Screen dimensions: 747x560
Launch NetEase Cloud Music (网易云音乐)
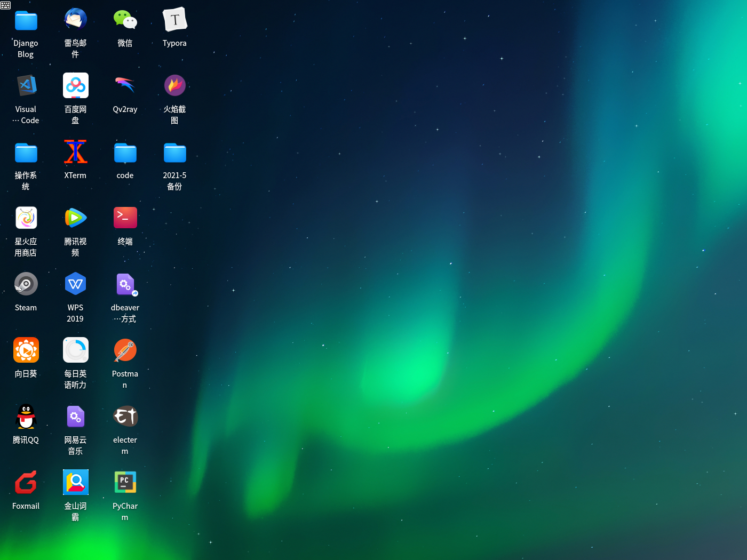pyautogui.click(x=75, y=417)
